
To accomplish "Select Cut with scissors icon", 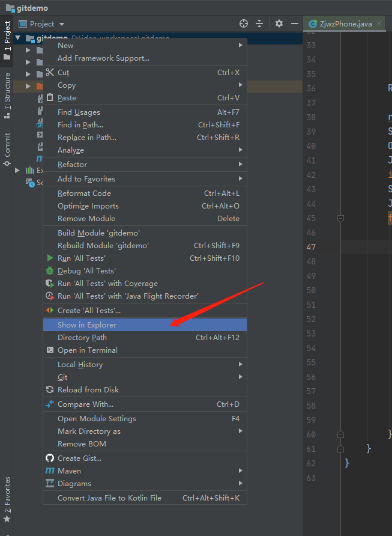I will pyautogui.click(x=145, y=73).
